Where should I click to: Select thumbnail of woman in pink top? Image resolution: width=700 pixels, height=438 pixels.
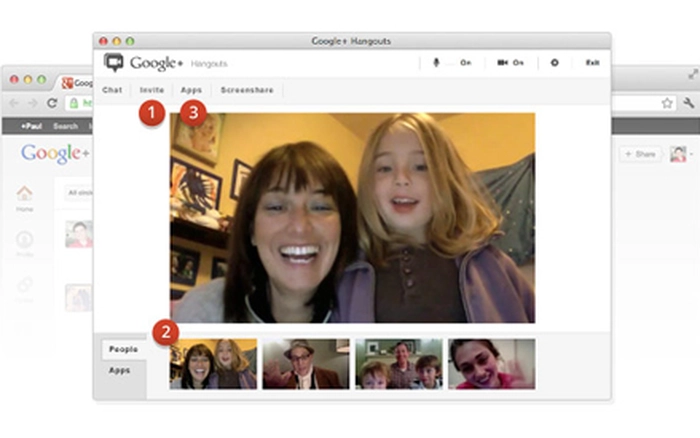492,364
